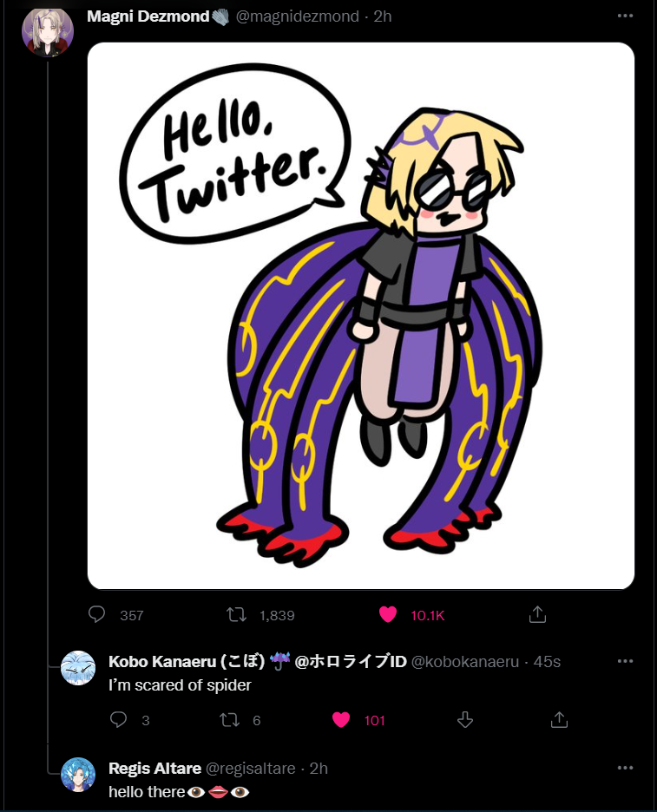Enlarge the Hello Twitter chibi artwork
The width and height of the screenshot is (657, 812).
pos(361,316)
